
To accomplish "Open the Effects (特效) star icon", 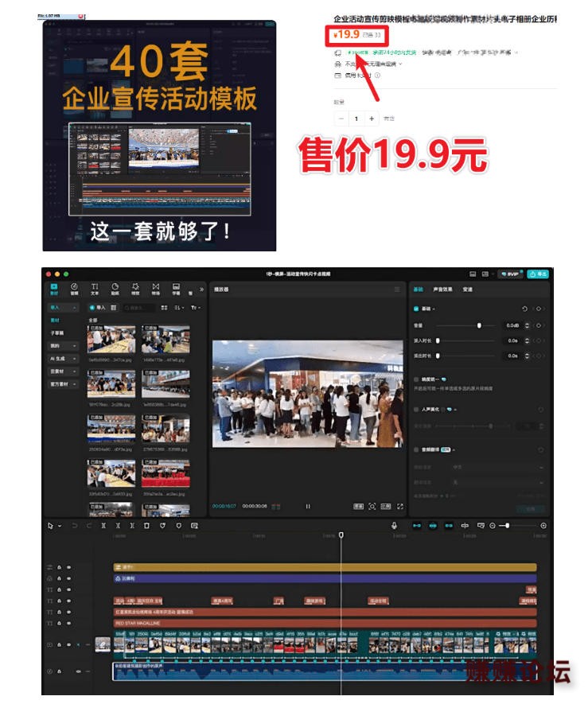I will coord(135,289).
